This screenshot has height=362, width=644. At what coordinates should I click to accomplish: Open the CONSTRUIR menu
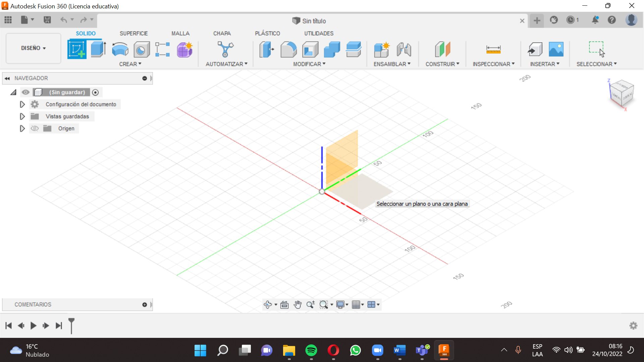pos(442,64)
